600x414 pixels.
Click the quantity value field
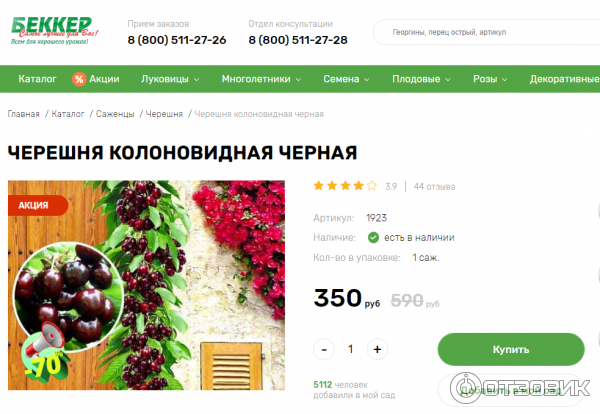351,349
